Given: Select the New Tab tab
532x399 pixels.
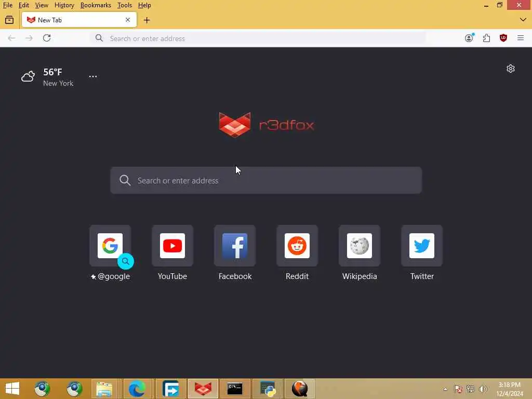Looking at the screenshot, I should [79, 20].
